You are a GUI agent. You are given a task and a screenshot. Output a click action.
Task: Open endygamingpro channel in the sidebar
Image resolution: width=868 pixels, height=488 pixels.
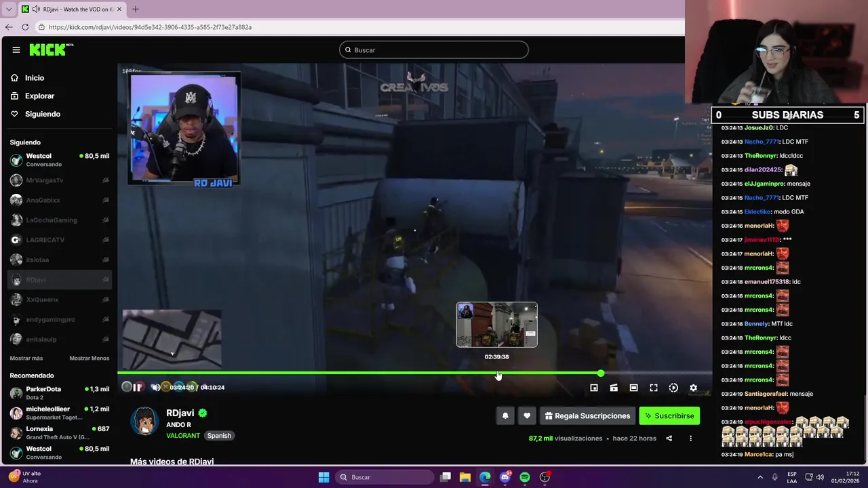coord(59,319)
